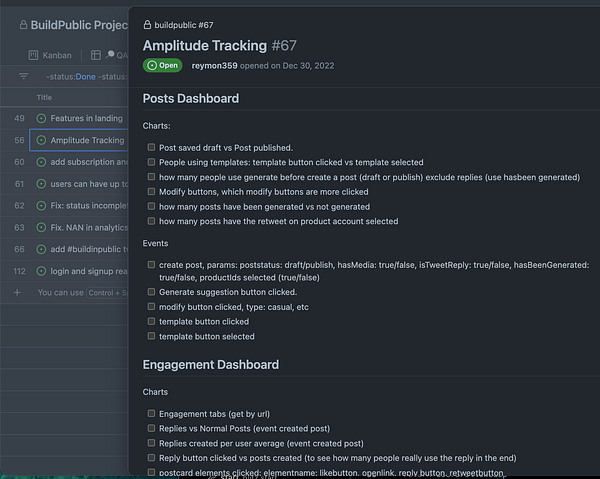The image size is (600, 479).
Task: Click the Title column header
Action: tap(45, 97)
